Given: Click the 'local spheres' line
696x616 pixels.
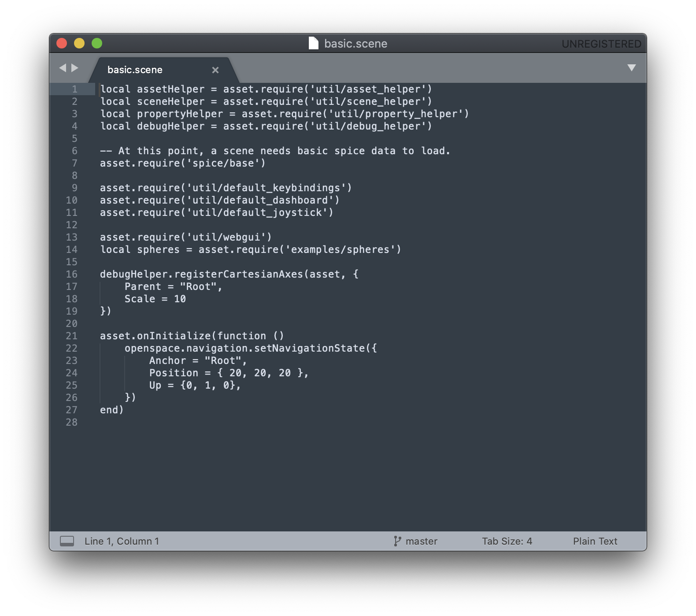Looking at the screenshot, I should click(x=251, y=249).
